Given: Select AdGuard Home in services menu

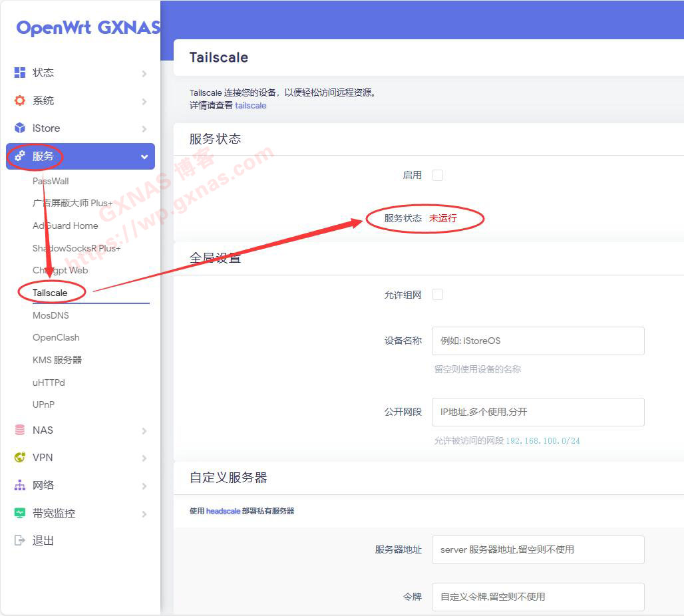Looking at the screenshot, I should tap(65, 226).
